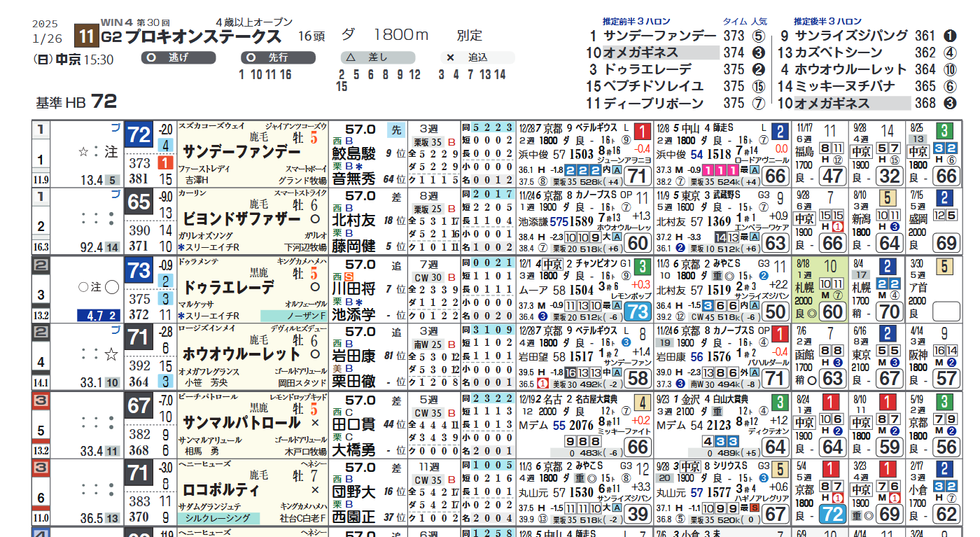Screen dimensions: 980x537
Task: Click trainer name 藤岡健
Action: (354, 247)
